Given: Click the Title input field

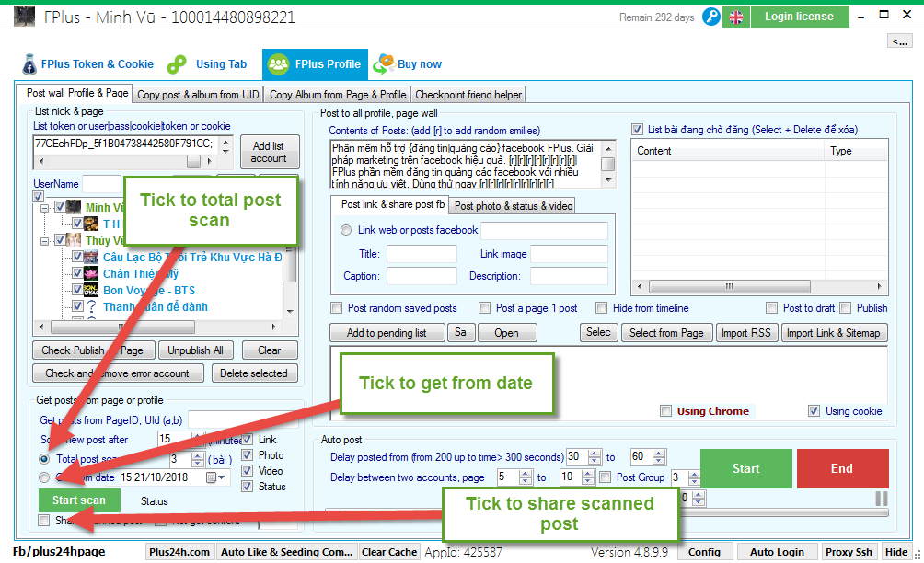Looking at the screenshot, I should tap(422, 254).
